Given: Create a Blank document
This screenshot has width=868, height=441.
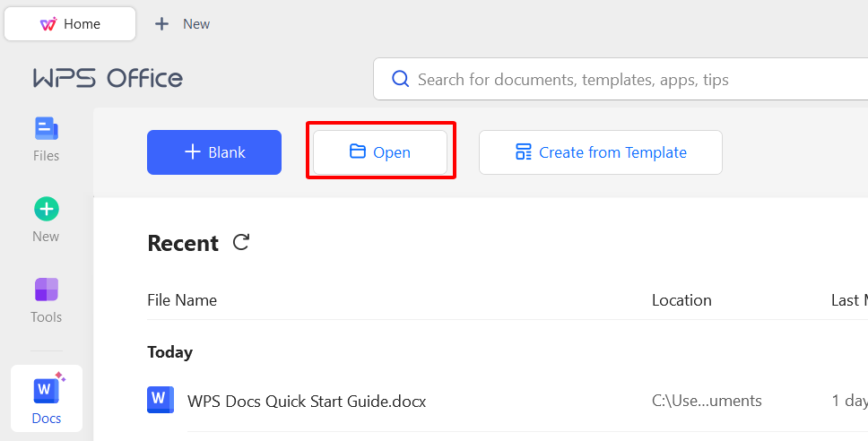Looking at the screenshot, I should [x=214, y=152].
